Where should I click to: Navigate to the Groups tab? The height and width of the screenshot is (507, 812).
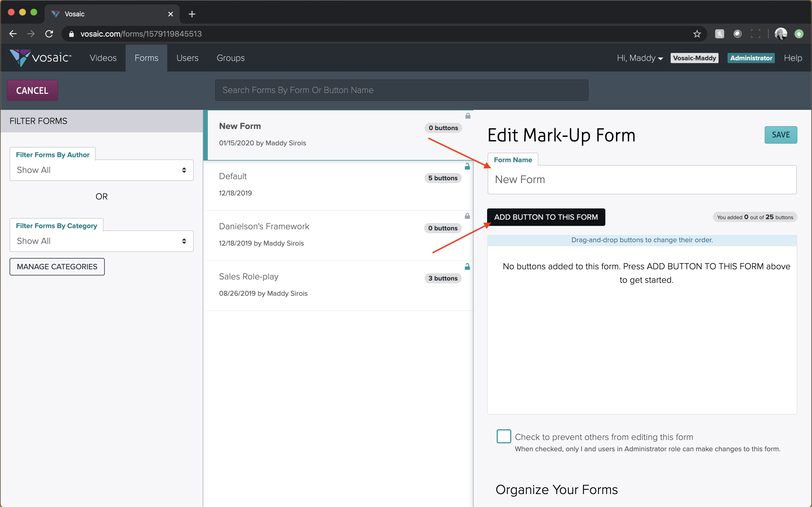pyautogui.click(x=231, y=58)
